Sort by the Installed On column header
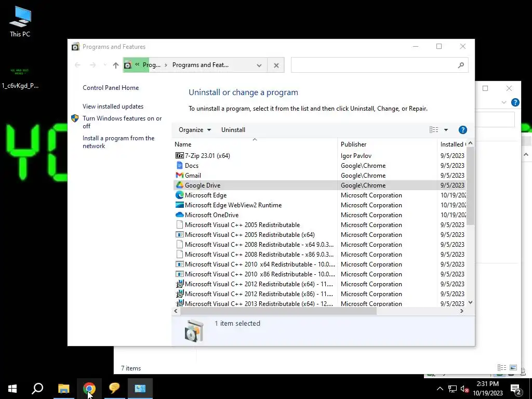The width and height of the screenshot is (532, 399). 452,144
